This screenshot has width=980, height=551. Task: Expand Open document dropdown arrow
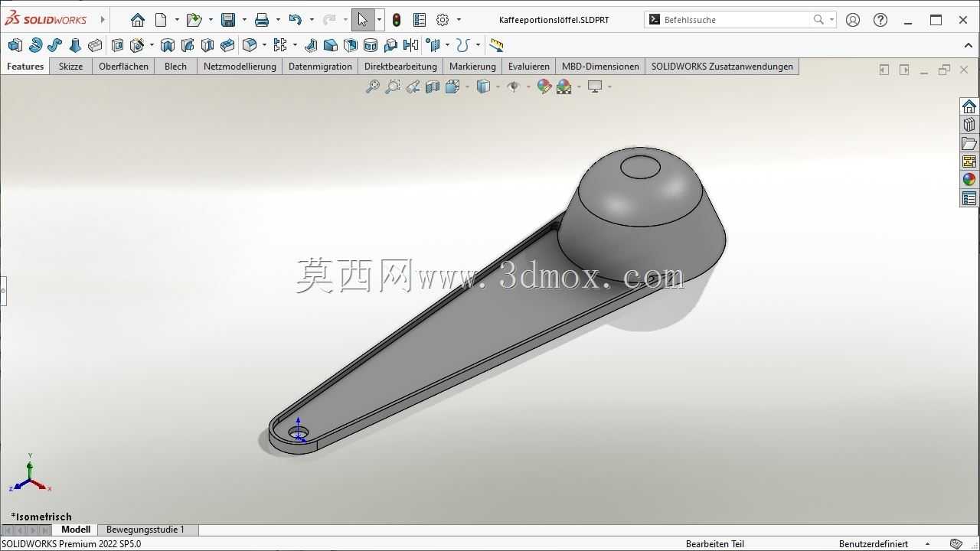pos(211,20)
